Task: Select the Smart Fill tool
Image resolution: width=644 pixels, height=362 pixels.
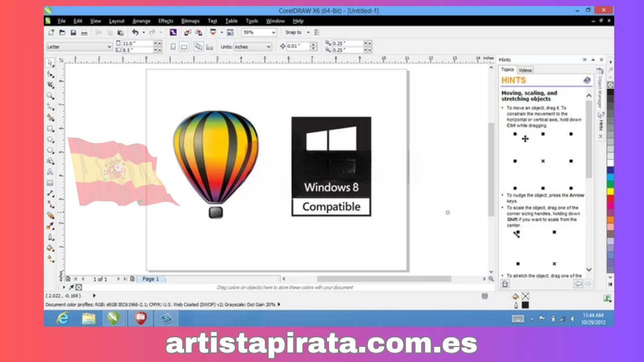Action: pos(50,118)
